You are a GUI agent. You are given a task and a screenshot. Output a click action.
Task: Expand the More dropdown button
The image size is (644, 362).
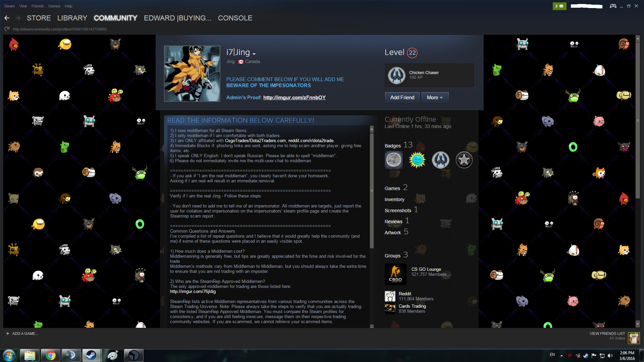(435, 98)
